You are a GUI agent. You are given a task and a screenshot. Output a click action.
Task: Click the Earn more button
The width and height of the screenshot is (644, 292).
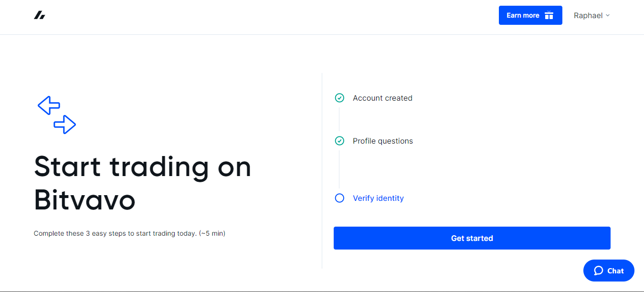click(x=530, y=15)
